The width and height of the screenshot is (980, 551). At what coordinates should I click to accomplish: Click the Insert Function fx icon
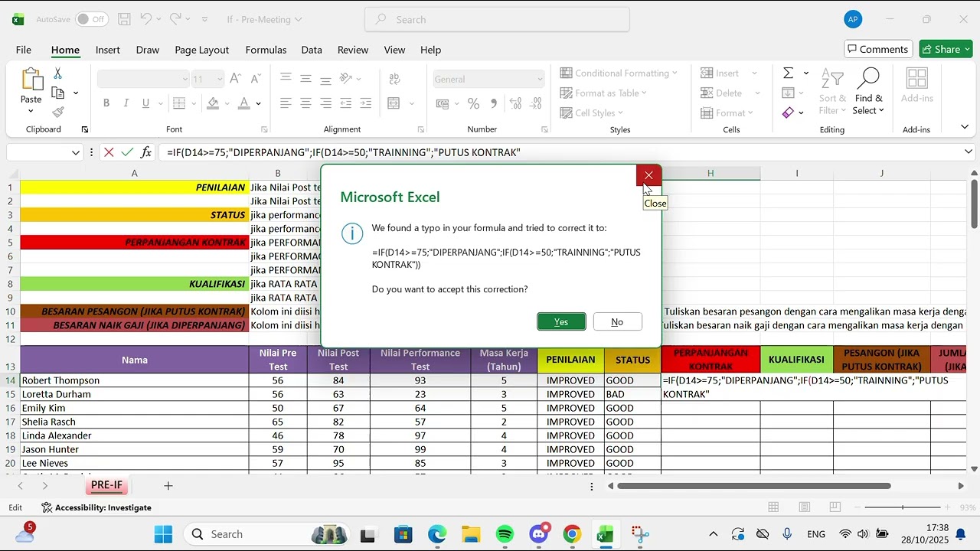tap(146, 152)
